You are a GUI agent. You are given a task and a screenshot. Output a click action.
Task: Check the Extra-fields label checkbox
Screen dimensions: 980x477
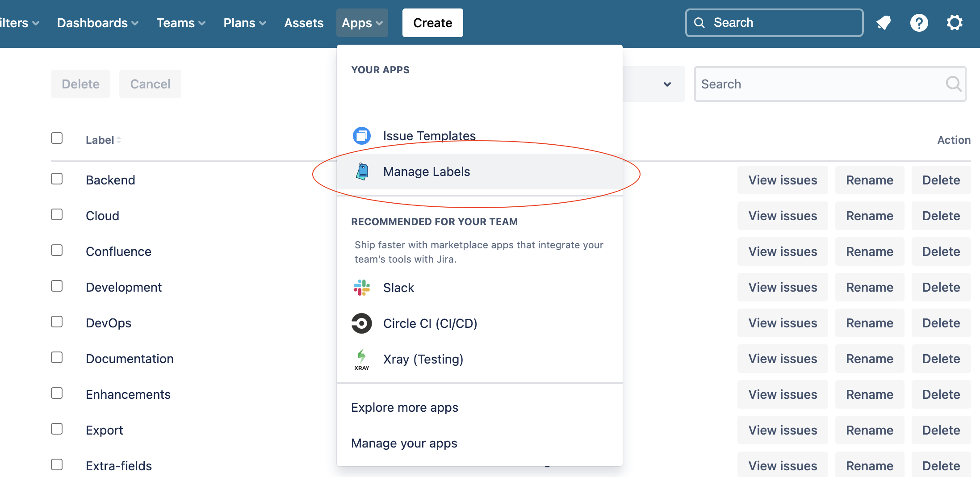coord(57,464)
